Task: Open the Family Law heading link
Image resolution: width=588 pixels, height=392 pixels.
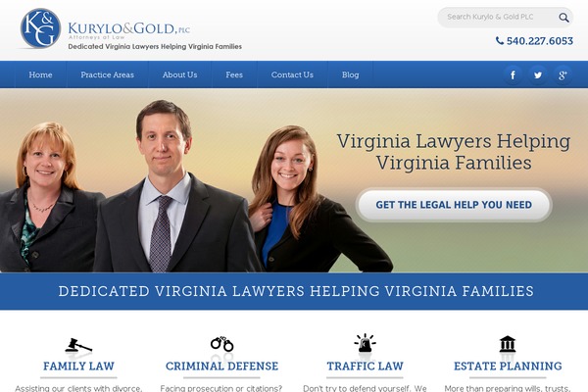Action: pyautogui.click(x=78, y=366)
